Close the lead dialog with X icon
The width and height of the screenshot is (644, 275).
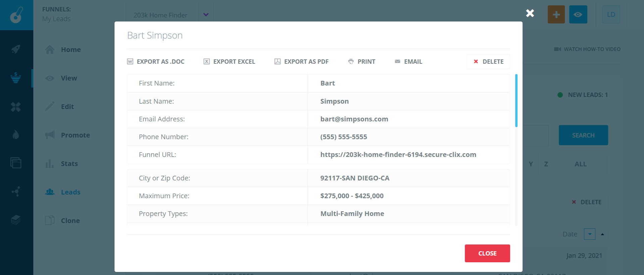(x=530, y=13)
